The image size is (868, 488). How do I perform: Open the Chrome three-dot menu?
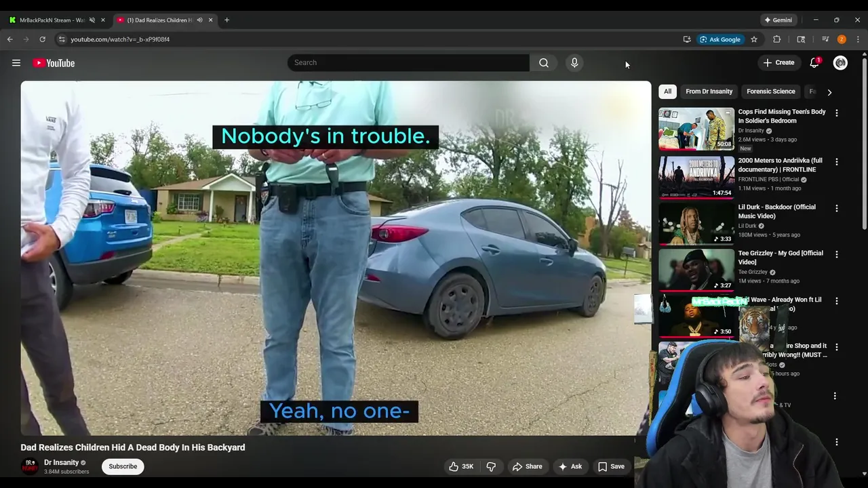[x=858, y=39]
